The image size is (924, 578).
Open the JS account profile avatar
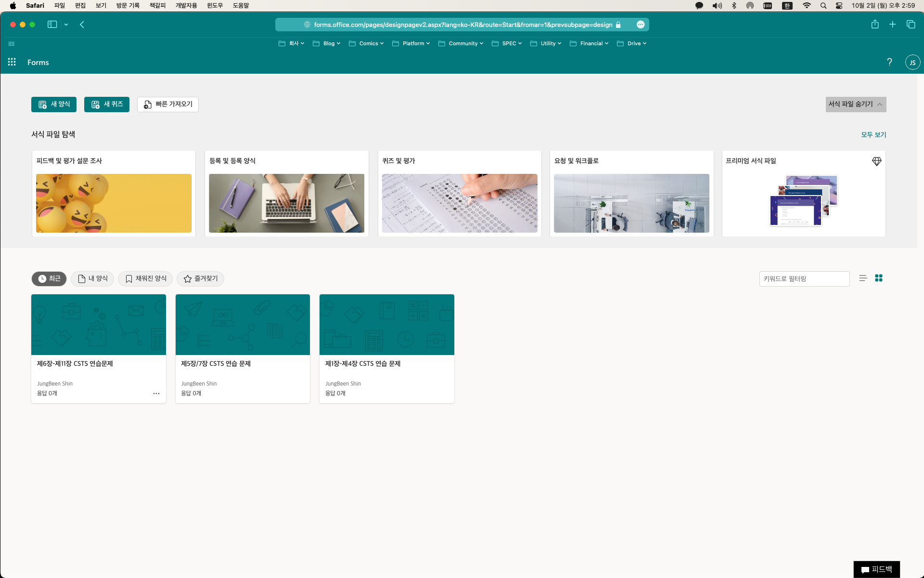(912, 62)
